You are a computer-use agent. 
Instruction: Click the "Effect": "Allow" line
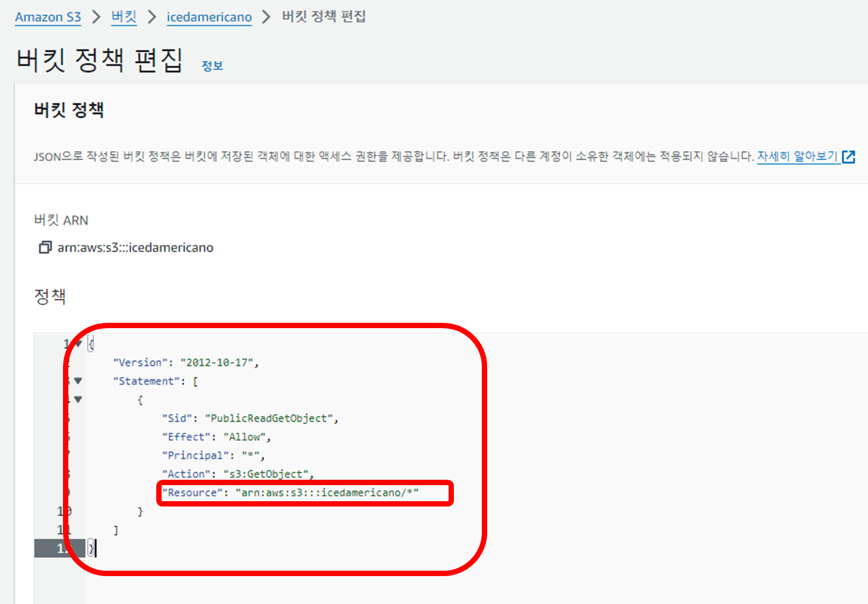216,437
